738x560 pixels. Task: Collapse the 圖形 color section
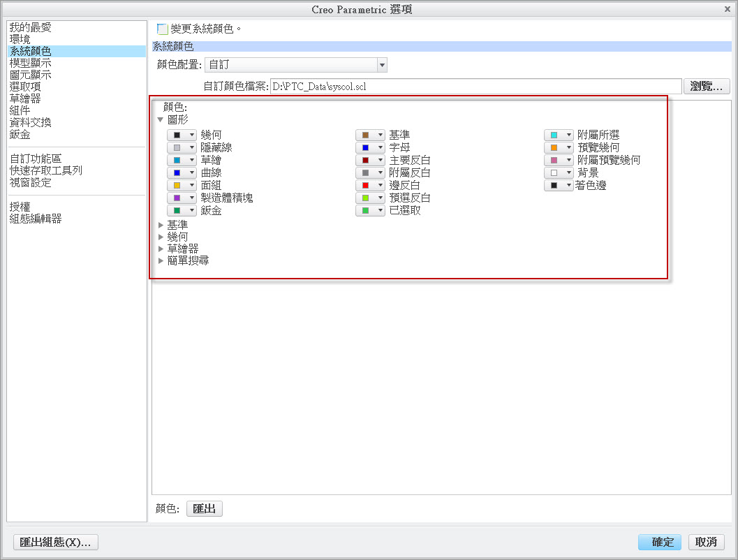(x=161, y=120)
